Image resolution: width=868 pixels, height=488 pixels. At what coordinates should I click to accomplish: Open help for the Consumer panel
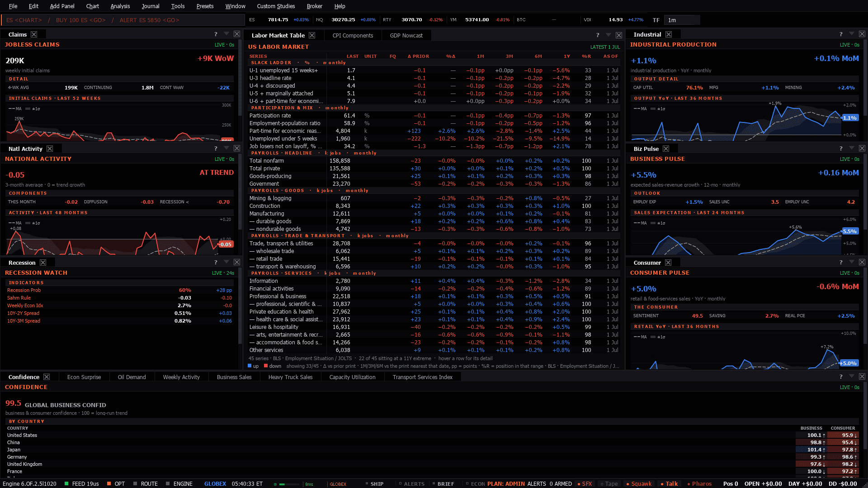[841, 263]
